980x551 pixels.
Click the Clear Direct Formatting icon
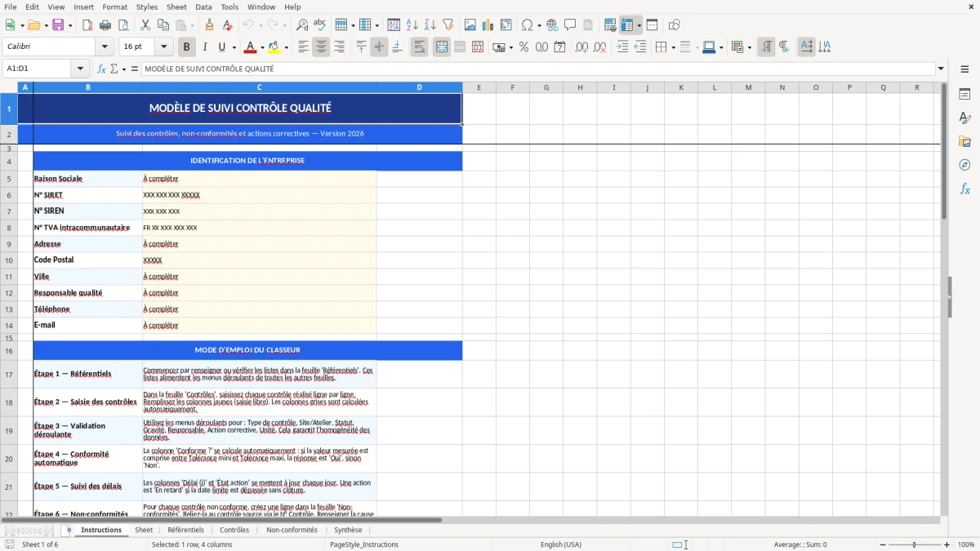(x=228, y=25)
